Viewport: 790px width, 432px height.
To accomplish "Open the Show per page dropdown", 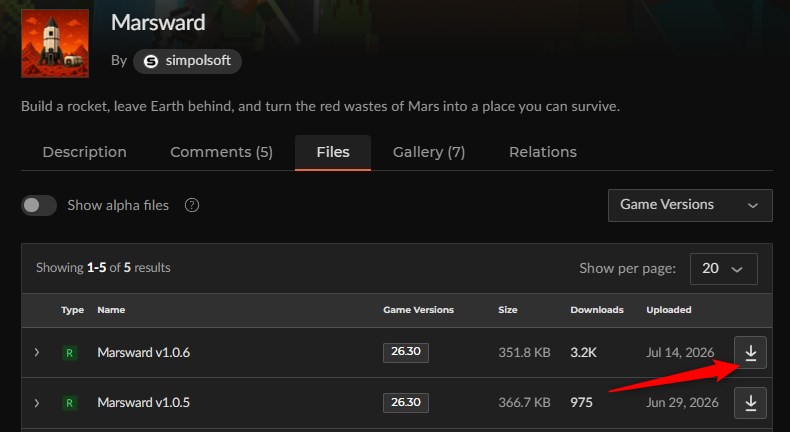I will (x=723, y=269).
